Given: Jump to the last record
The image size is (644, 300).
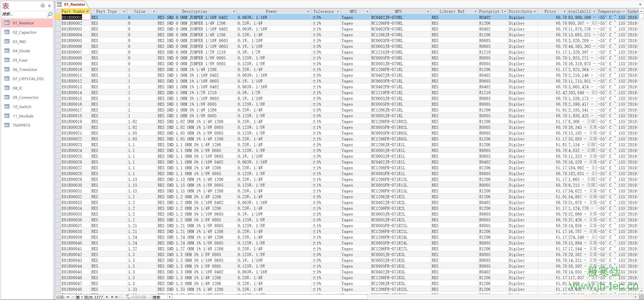Looking at the screenshot, I should 112,297.
